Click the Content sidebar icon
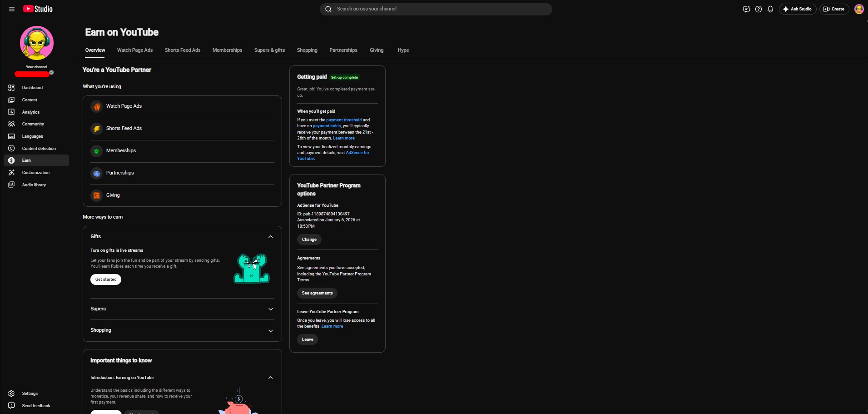 11,100
